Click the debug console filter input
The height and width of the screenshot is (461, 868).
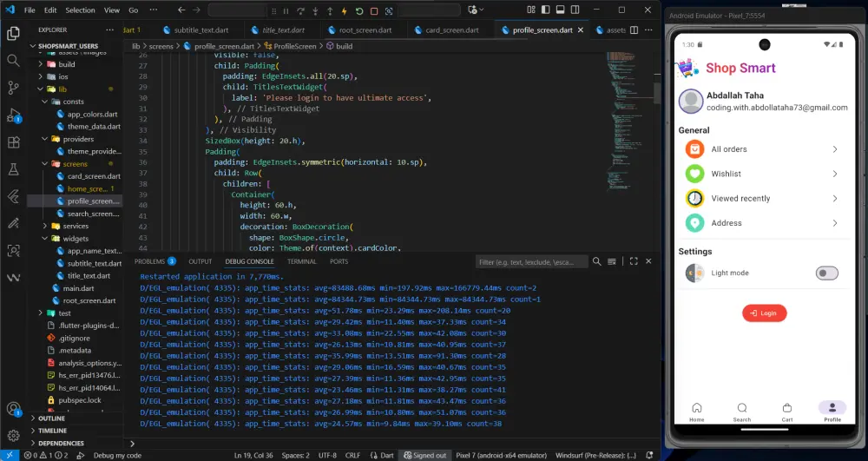(x=531, y=261)
